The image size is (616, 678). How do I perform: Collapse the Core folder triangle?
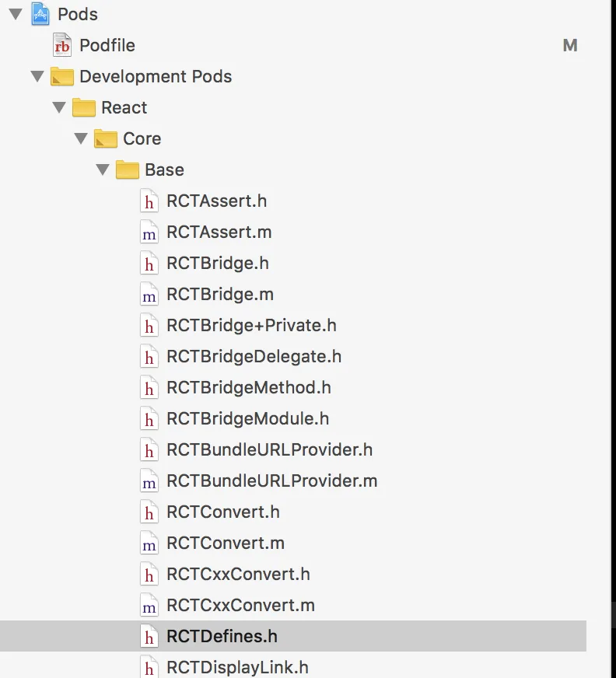click(81, 138)
